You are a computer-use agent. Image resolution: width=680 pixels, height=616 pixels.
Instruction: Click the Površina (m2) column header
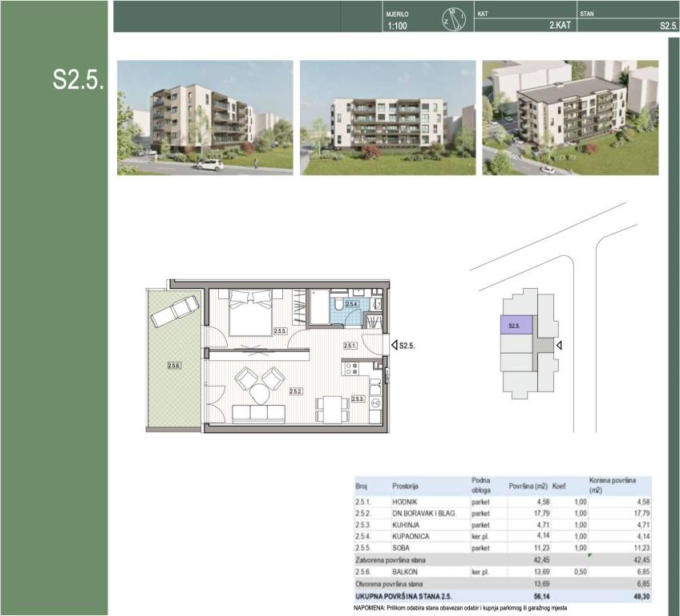[x=528, y=486]
